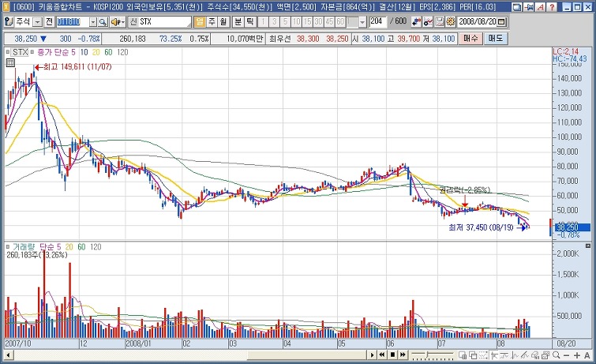The height and width of the screenshot is (364, 596).
Task: Click the 'A' auto-fit icon at bottom right
Action: coord(587,355)
